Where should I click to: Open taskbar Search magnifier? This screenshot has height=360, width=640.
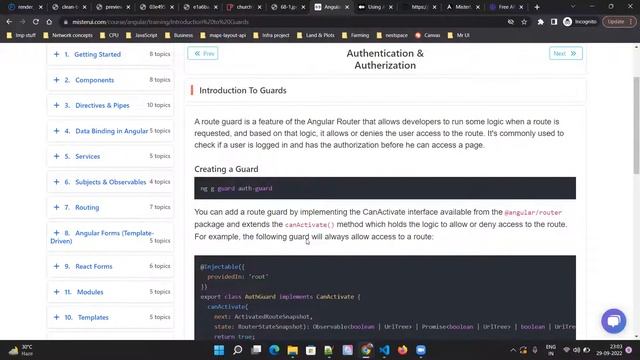(238, 350)
